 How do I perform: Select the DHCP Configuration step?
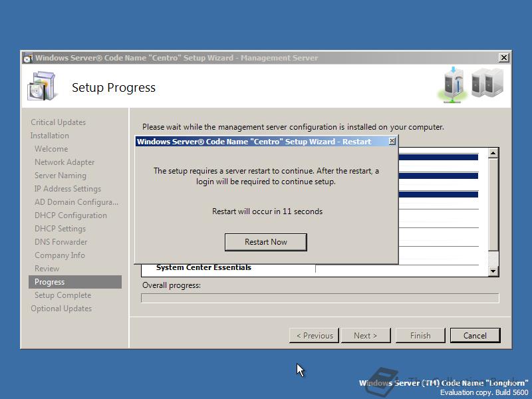(x=70, y=215)
